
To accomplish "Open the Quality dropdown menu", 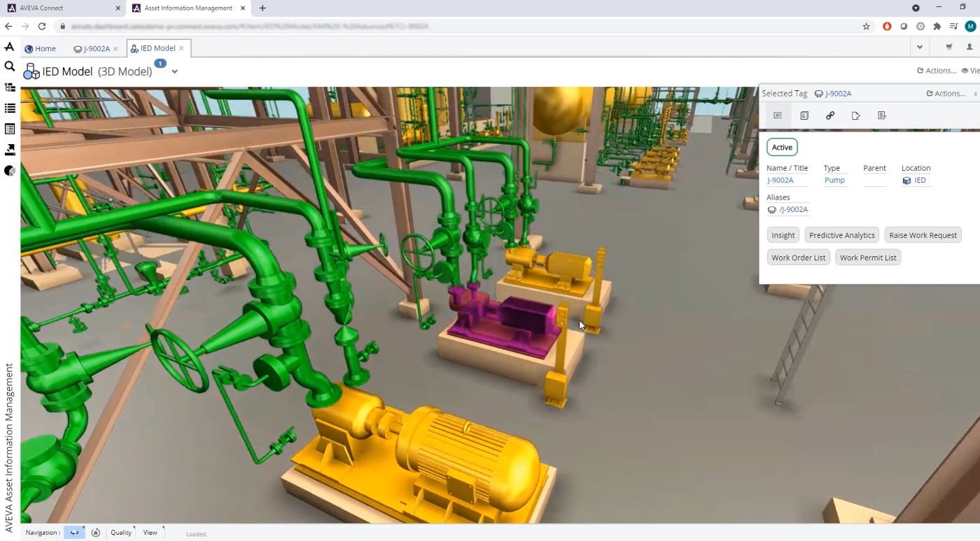I will pyautogui.click(x=121, y=533).
